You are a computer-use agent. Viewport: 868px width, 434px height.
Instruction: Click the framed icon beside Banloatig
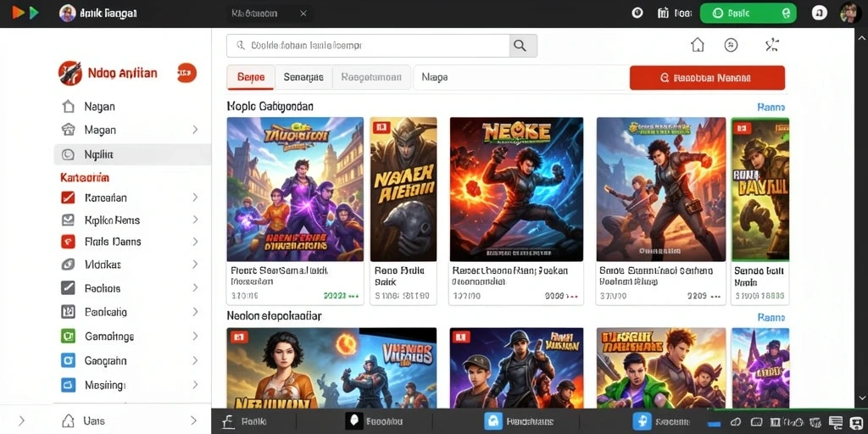68,312
